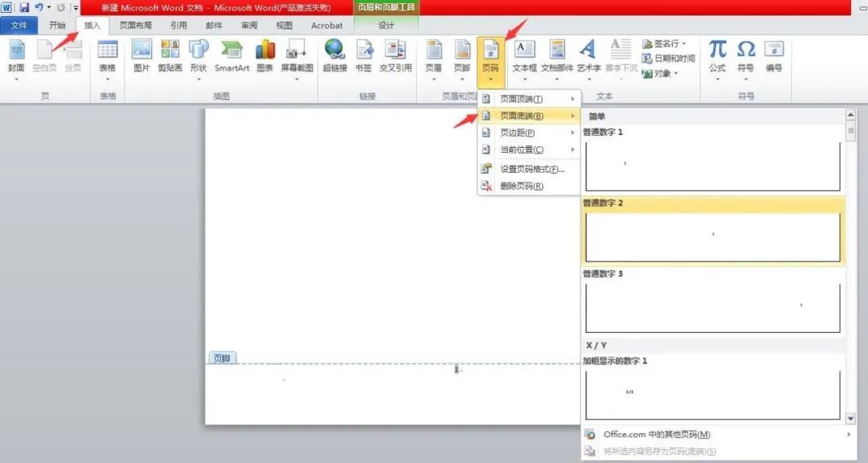Insert a Hyperlink (超链接)

tap(335, 55)
